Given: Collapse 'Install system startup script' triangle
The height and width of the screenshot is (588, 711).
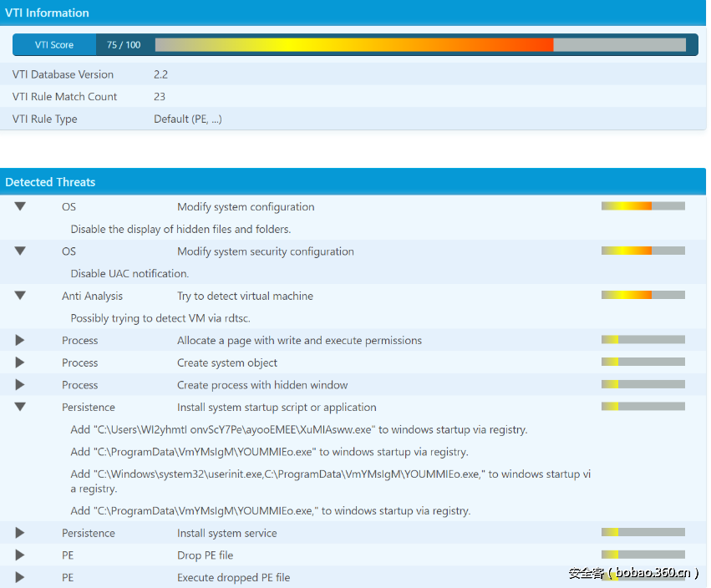Looking at the screenshot, I should pyautogui.click(x=20, y=407).
